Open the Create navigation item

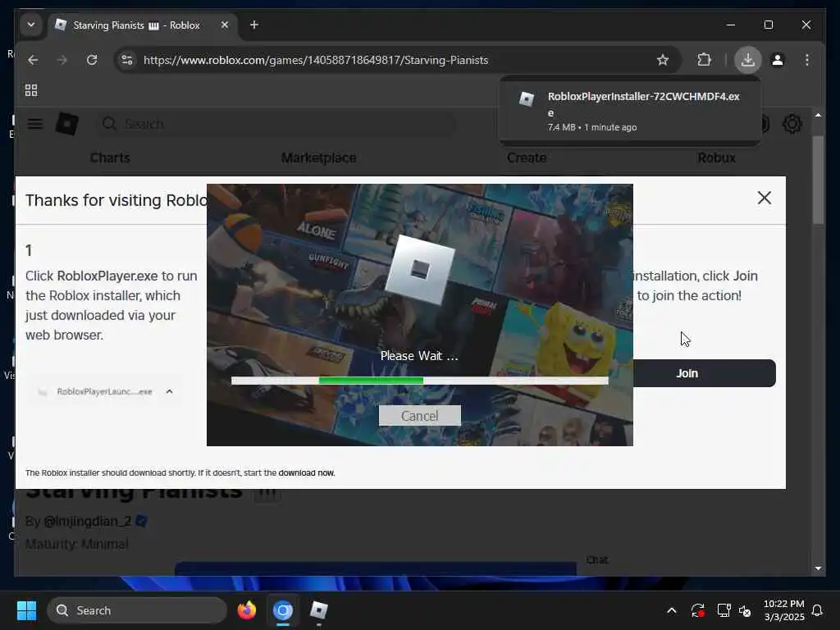coord(527,158)
